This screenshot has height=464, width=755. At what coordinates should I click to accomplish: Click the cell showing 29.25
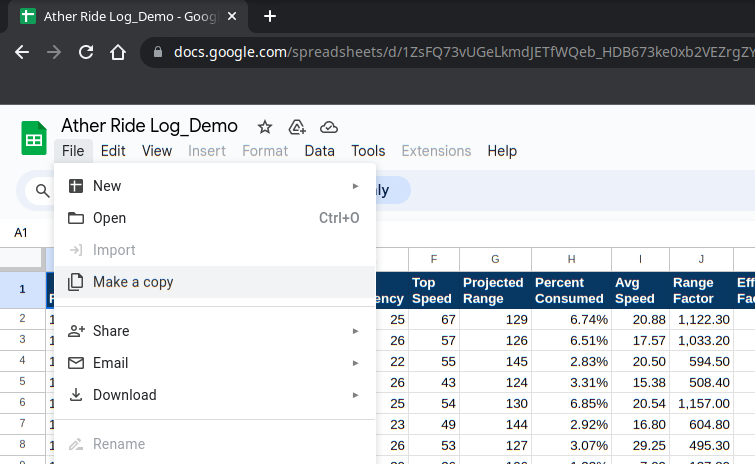tap(640, 445)
